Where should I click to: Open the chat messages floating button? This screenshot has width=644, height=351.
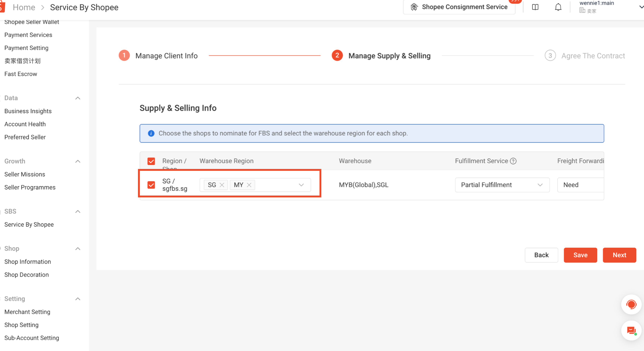tap(631, 331)
